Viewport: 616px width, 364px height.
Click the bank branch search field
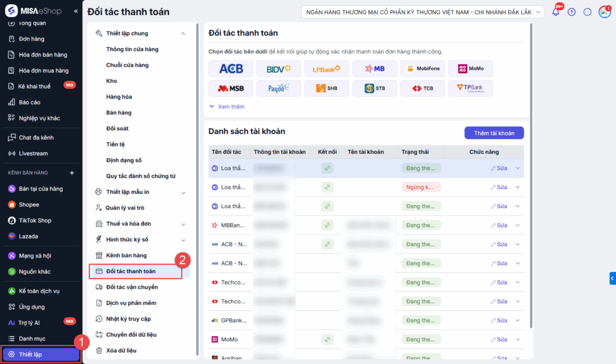point(421,11)
